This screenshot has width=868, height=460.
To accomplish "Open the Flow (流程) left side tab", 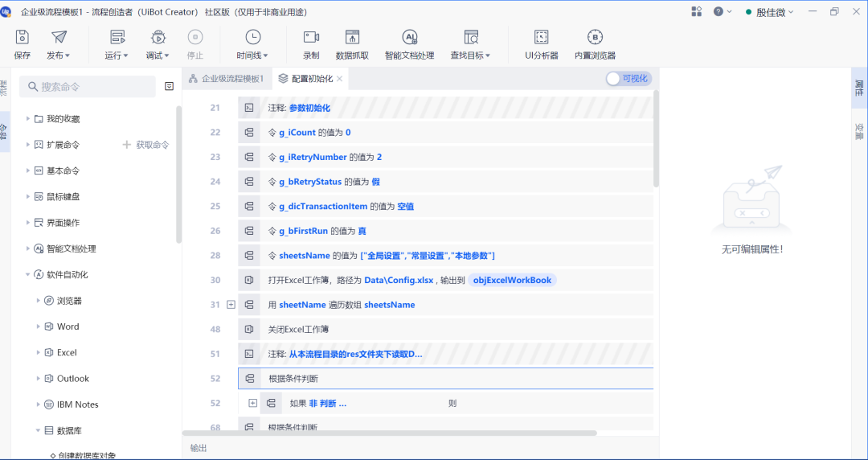I will tap(4, 88).
